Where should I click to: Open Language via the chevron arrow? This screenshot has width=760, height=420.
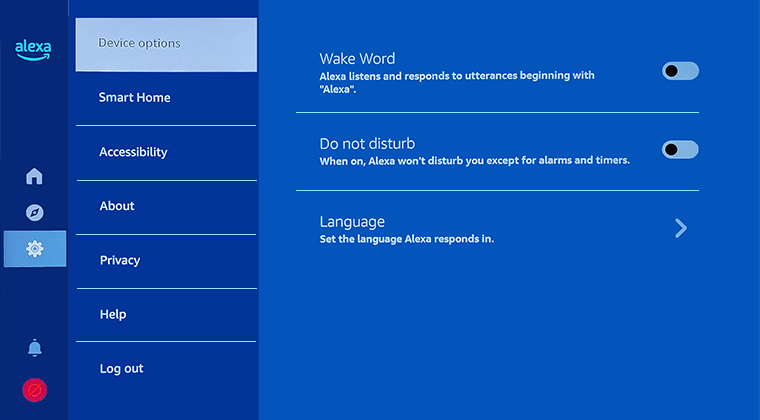pos(681,228)
